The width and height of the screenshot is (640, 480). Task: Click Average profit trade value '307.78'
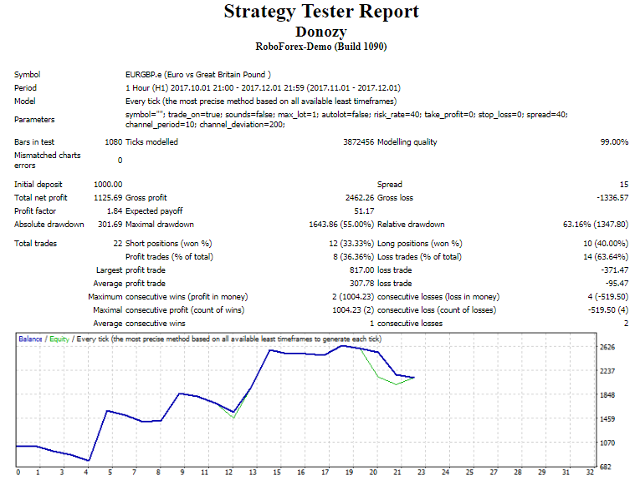pos(362,283)
